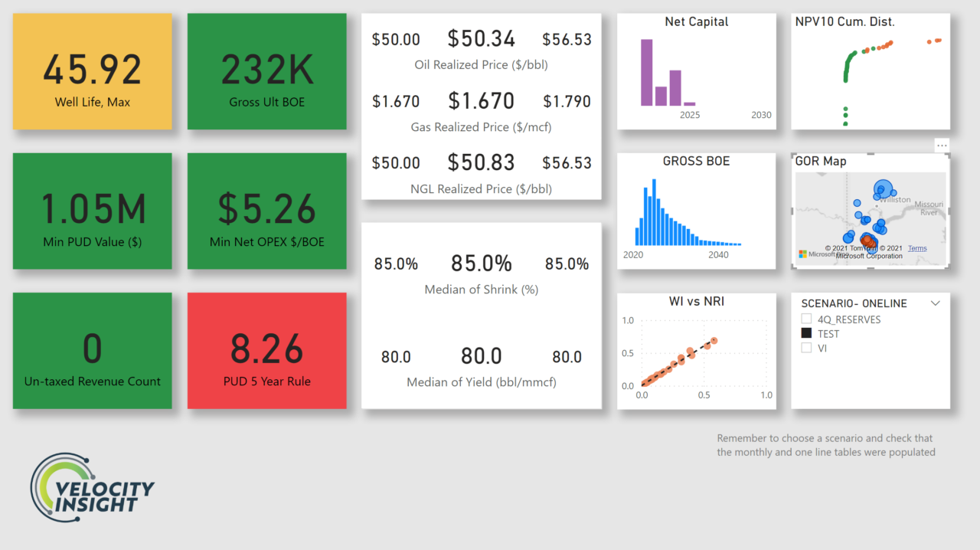Viewport: 980px width, 550px height.
Task: Click the largest blue bubble near Williston
Action: point(883,188)
